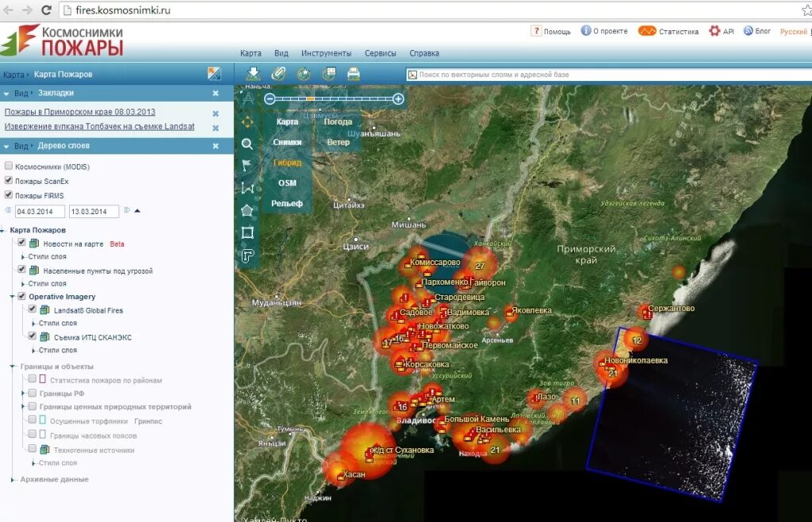Open the Карта menu
The image size is (812, 522).
(251, 53)
